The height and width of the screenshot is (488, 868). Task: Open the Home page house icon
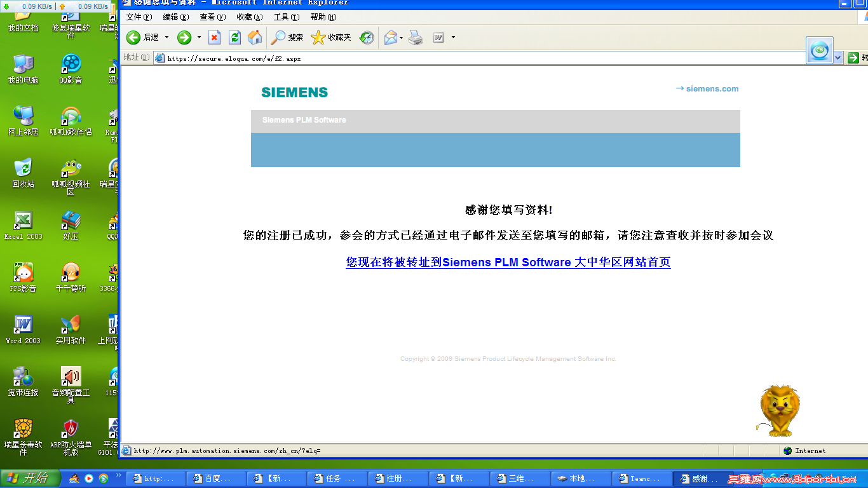pyautogui.click(x=255, y=37)
